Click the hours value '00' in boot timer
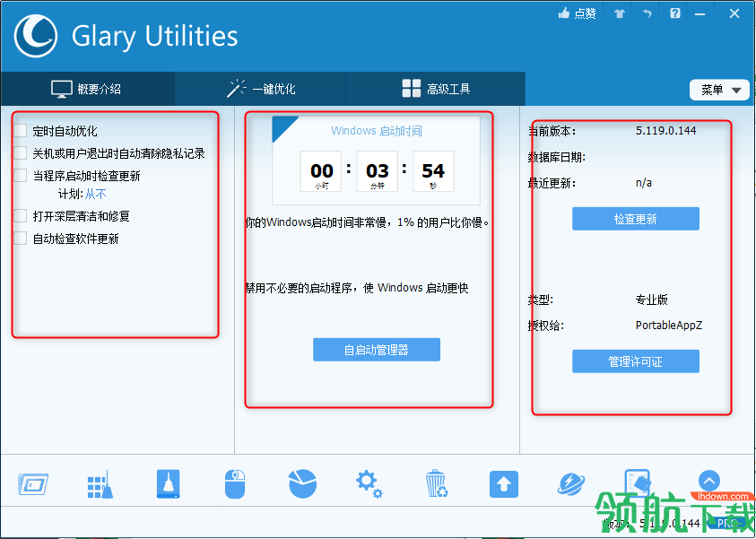 (322, 171)
